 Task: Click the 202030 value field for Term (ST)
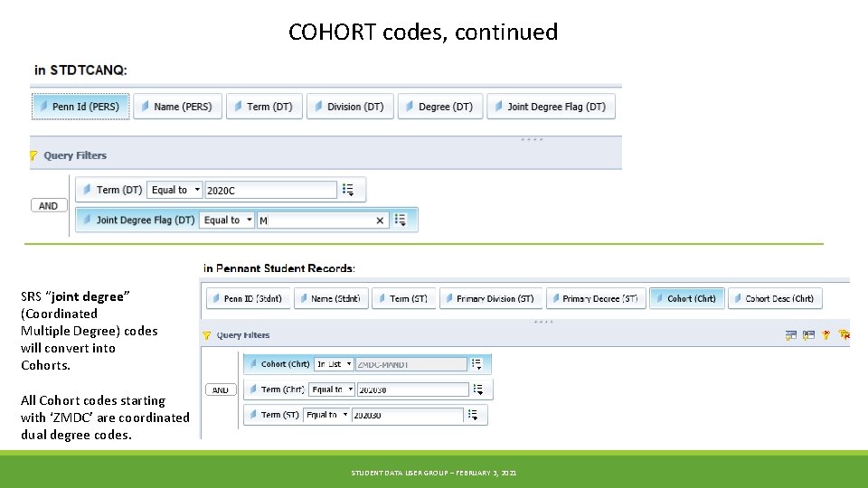pyautogui.click(x=408, y=415)
